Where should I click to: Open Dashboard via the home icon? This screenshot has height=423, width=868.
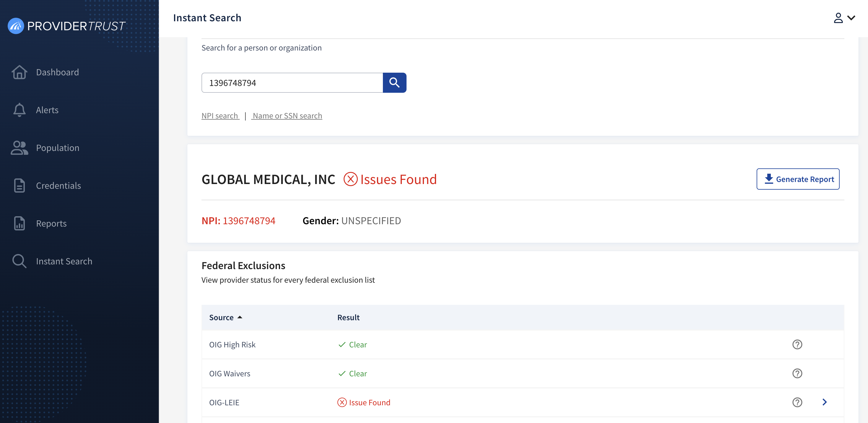point(19,72)
